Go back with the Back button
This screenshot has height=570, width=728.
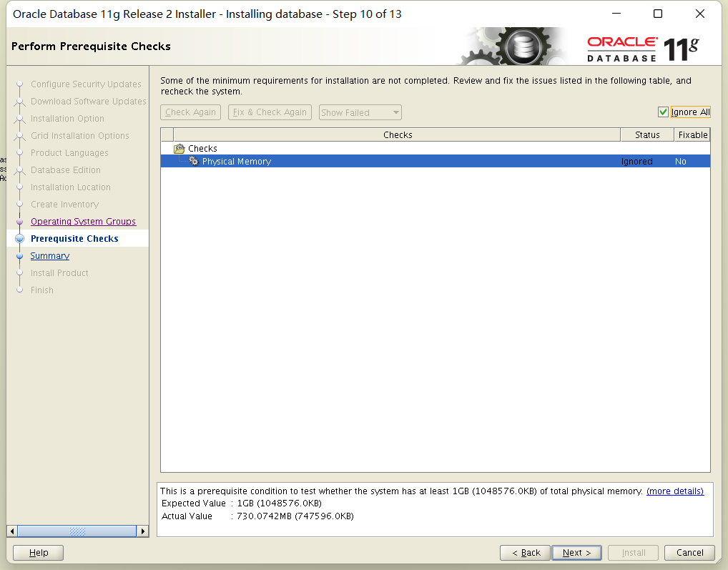(x=525, y=553)
